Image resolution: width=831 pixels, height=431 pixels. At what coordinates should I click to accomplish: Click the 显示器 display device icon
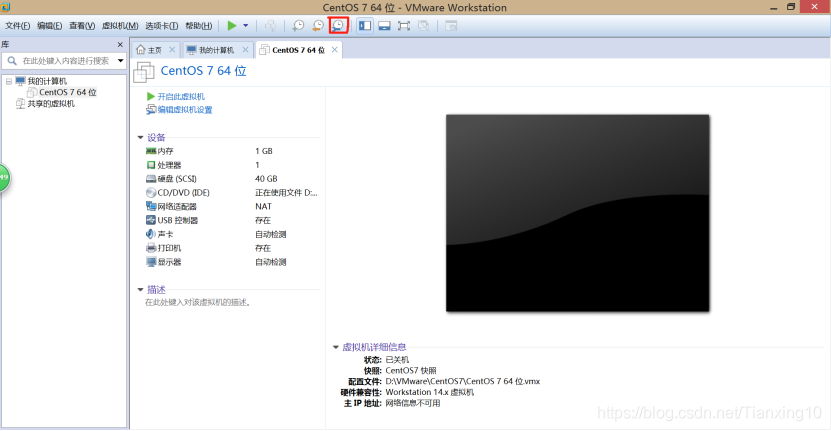coord(151,262)
